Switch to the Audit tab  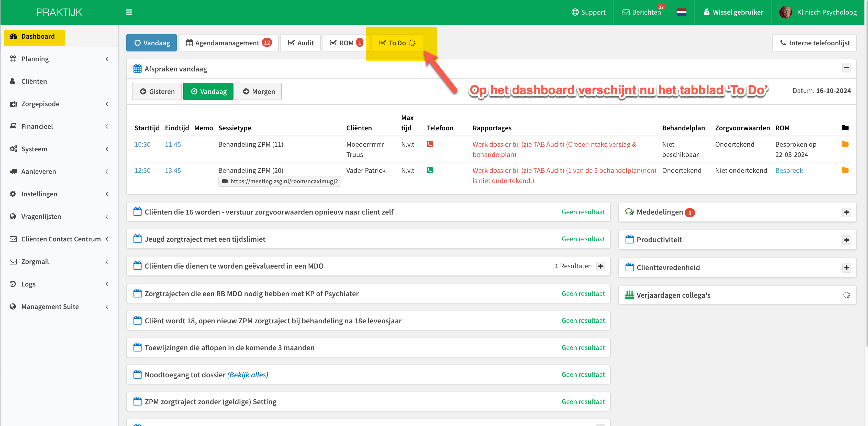coord(301,43)
